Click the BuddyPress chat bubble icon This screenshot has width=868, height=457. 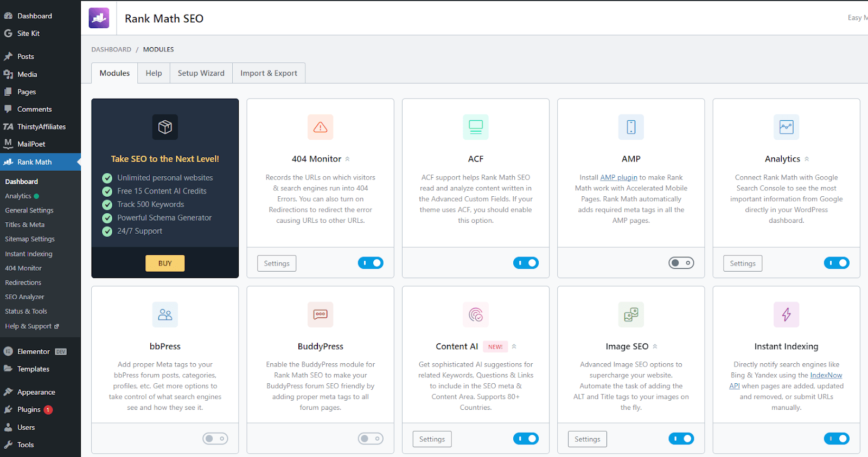click(320, 314)
